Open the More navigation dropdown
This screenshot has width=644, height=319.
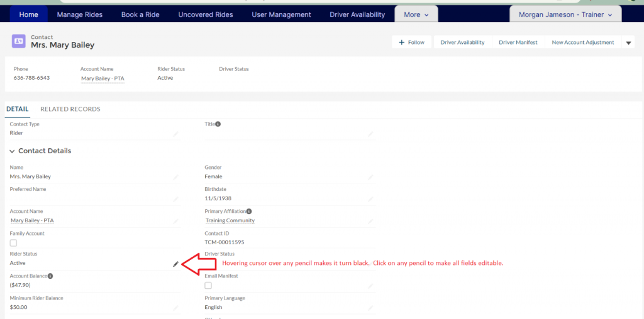[x=416, y=14]
